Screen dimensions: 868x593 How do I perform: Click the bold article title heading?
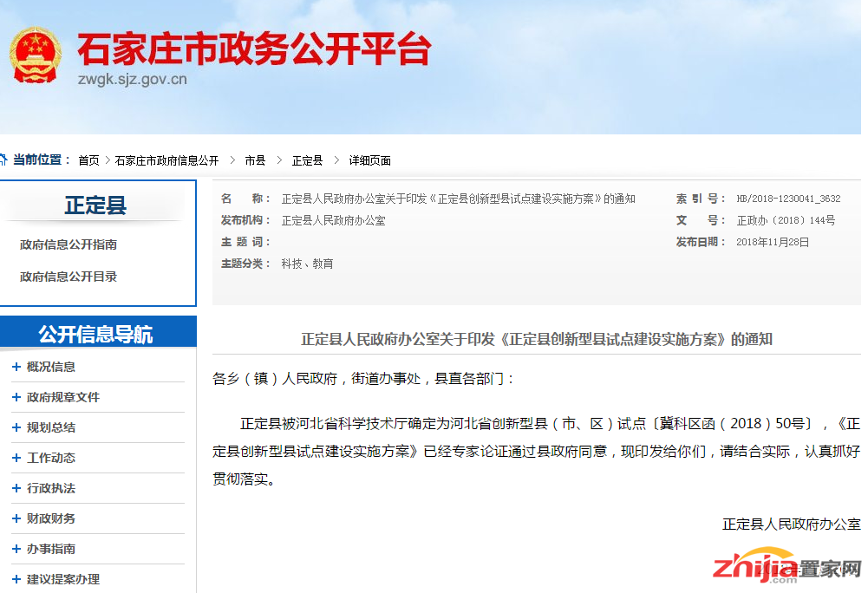click(537, 339)
